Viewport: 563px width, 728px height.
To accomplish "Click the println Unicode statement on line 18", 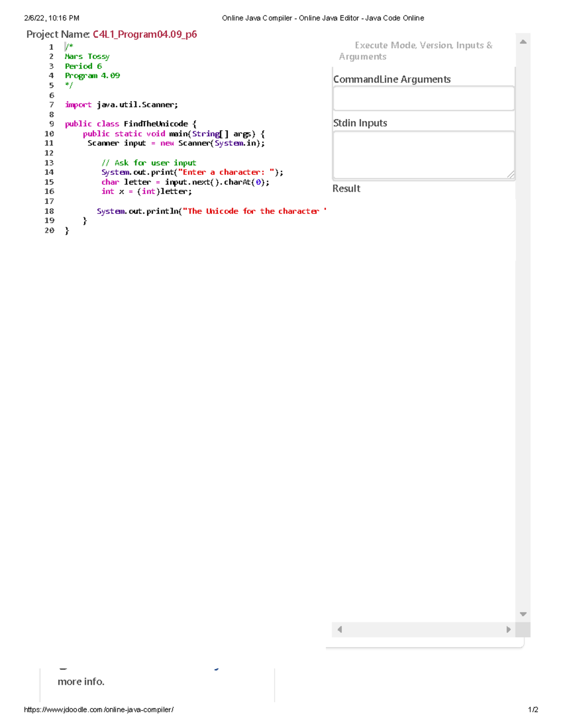I will (211, 211).
